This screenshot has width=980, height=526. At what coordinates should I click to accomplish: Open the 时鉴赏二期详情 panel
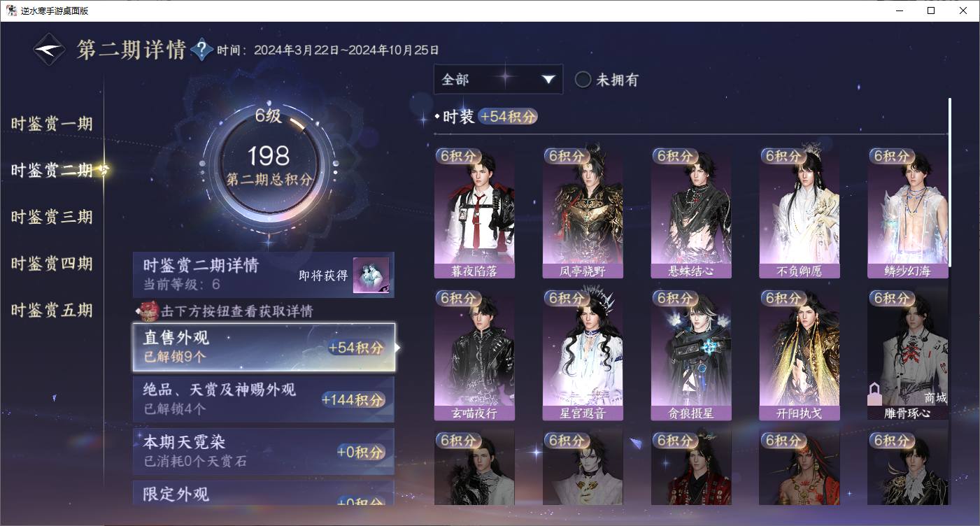click(264, 274)
